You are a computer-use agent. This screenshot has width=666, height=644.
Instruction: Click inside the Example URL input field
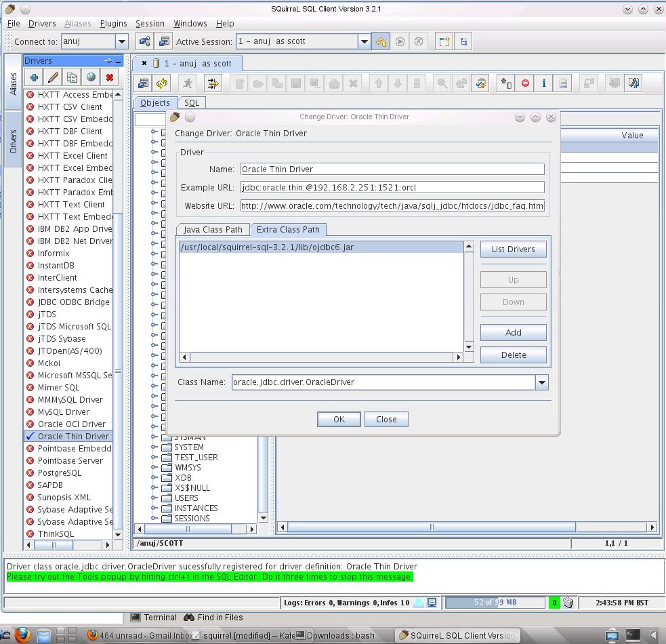[x=393, y=186]
